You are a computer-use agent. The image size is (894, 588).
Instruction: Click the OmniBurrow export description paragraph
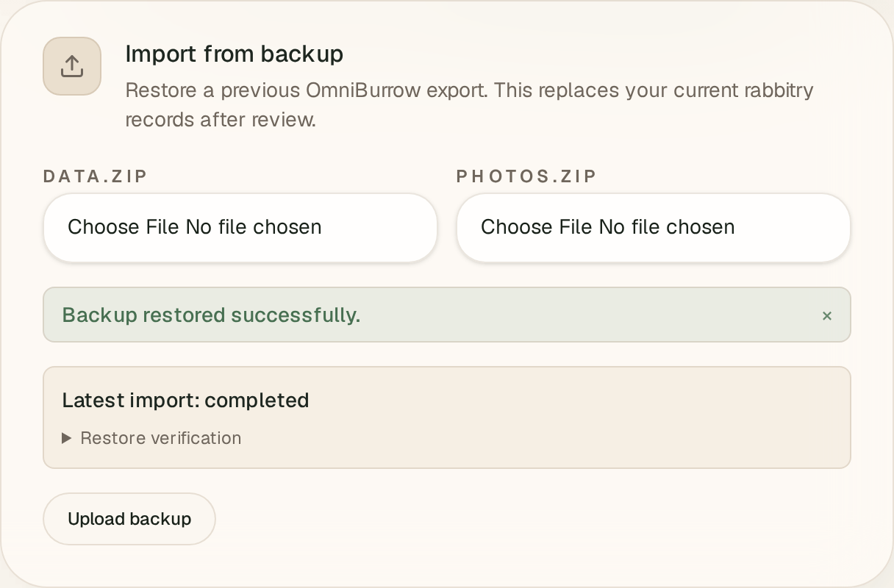click(x=469, y=105)
